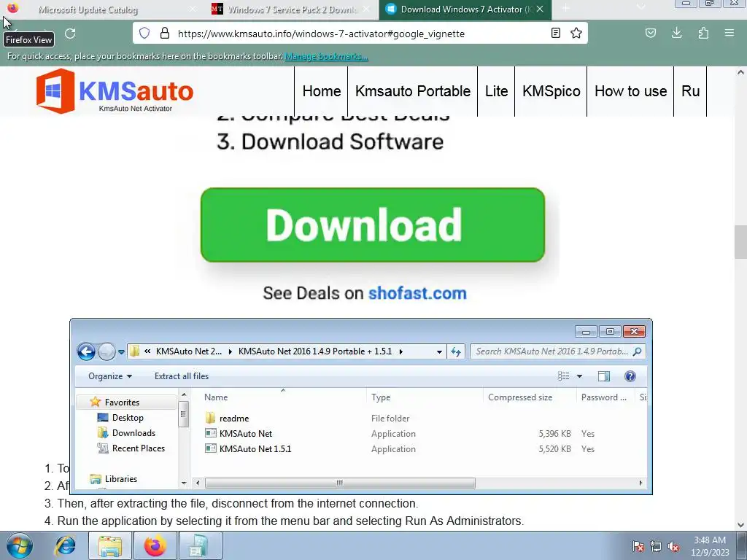This screenshot has height=560, width=747.
Task: Go forward in the Explorer window
Action: coord(107,352)
